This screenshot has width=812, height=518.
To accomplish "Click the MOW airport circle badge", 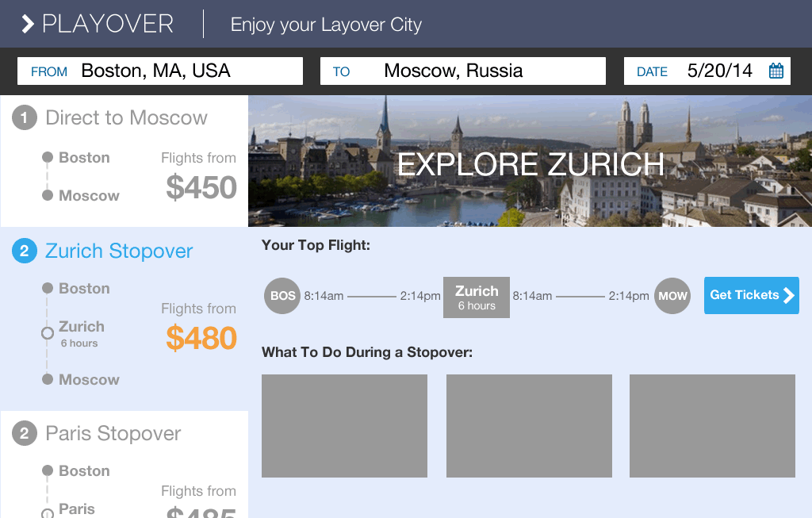I will click(672, 296).
